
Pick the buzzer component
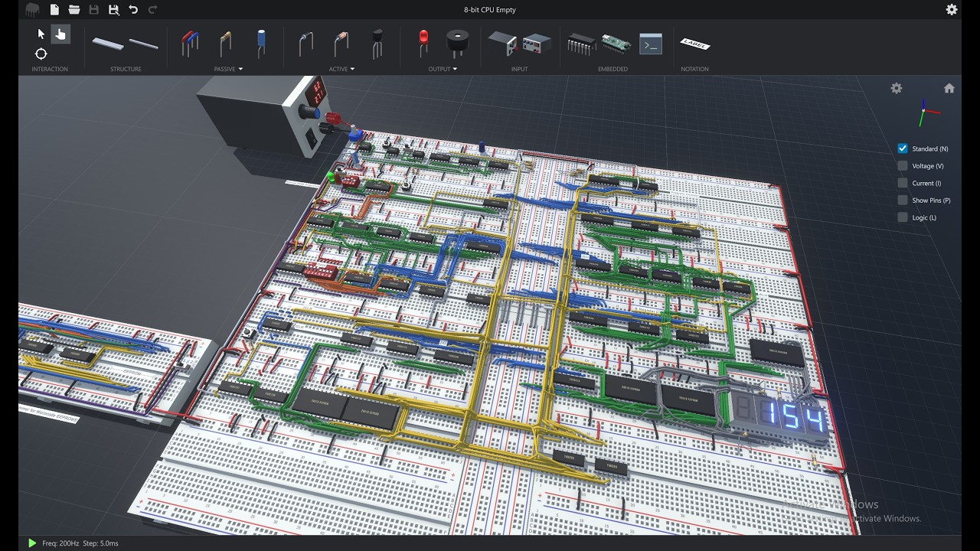[458, 44]
